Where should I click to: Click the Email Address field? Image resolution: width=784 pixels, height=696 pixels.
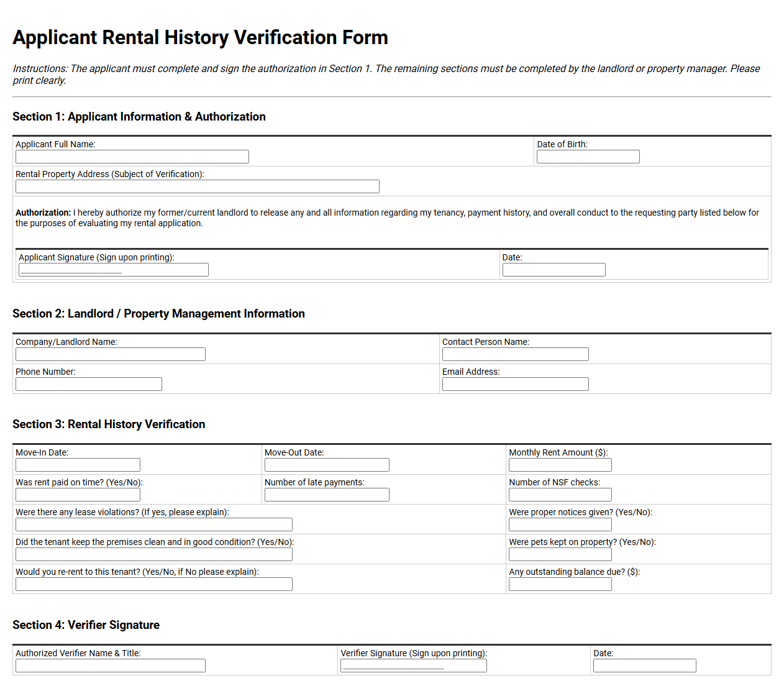[x=516, y=384]
